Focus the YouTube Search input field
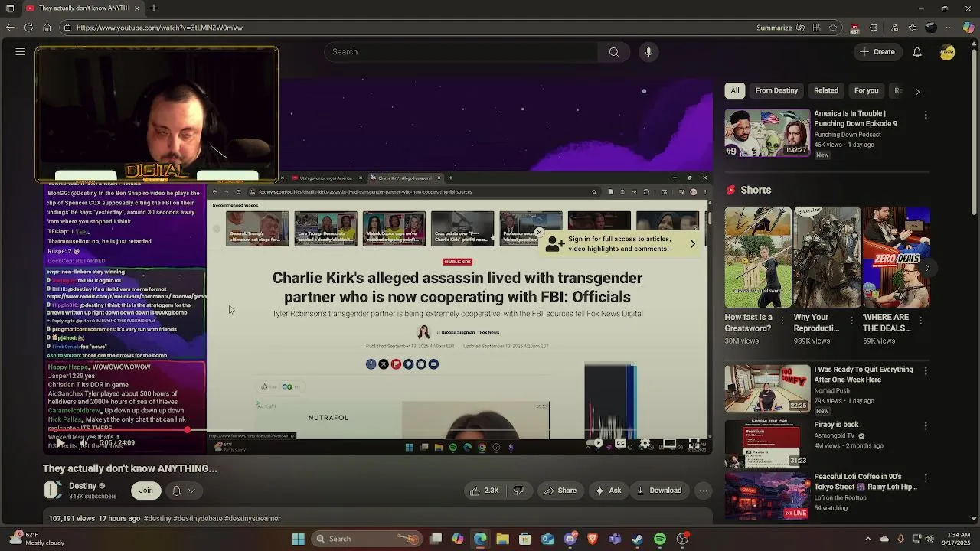This screenshot has height=551, width=980. [461, 52]
